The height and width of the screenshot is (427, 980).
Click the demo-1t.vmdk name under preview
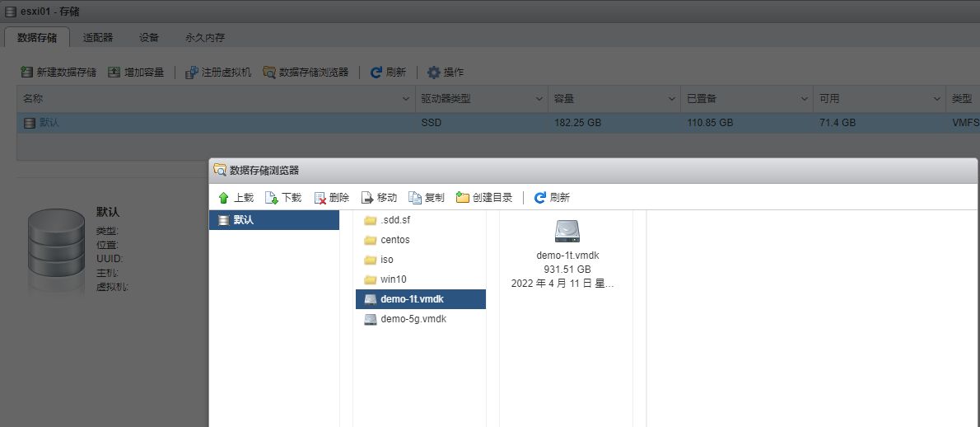[568, 256]
